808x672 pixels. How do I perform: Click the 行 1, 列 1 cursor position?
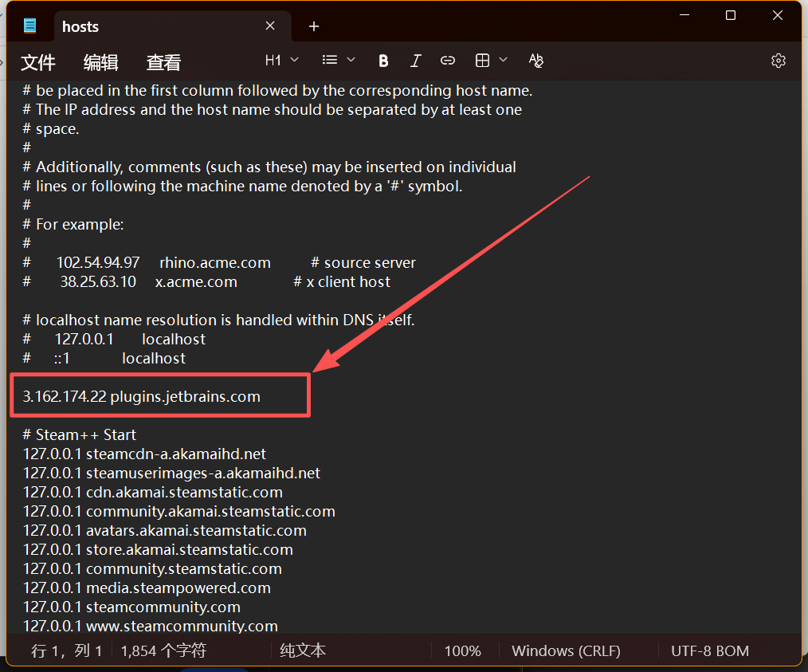tap(67, 650)
